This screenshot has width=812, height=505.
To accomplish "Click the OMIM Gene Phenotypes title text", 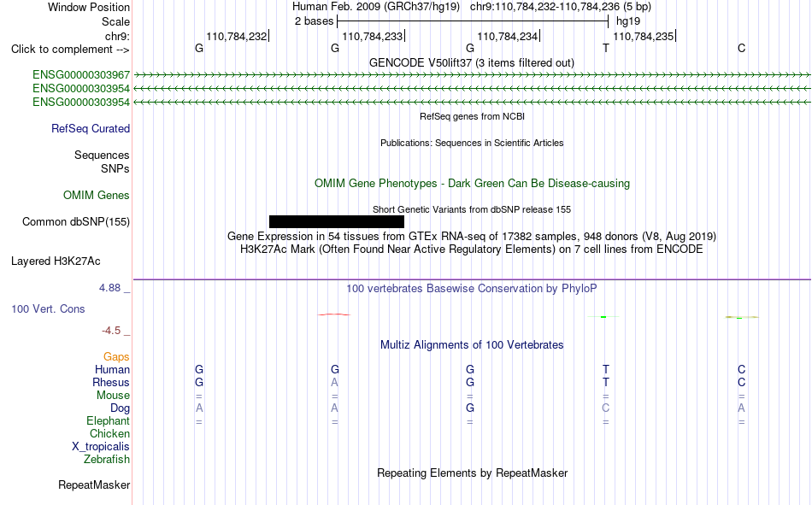I will 473,184.
